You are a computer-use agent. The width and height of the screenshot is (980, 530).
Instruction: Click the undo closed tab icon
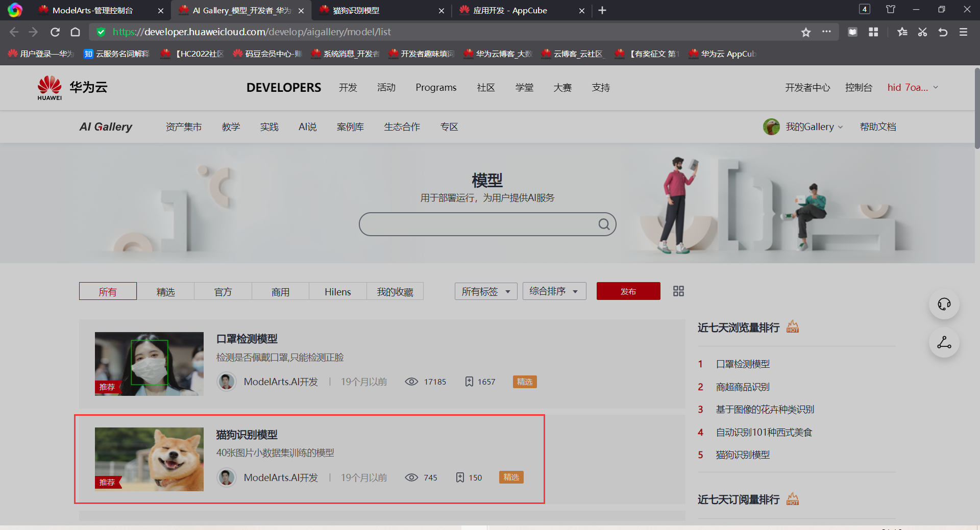943,32
